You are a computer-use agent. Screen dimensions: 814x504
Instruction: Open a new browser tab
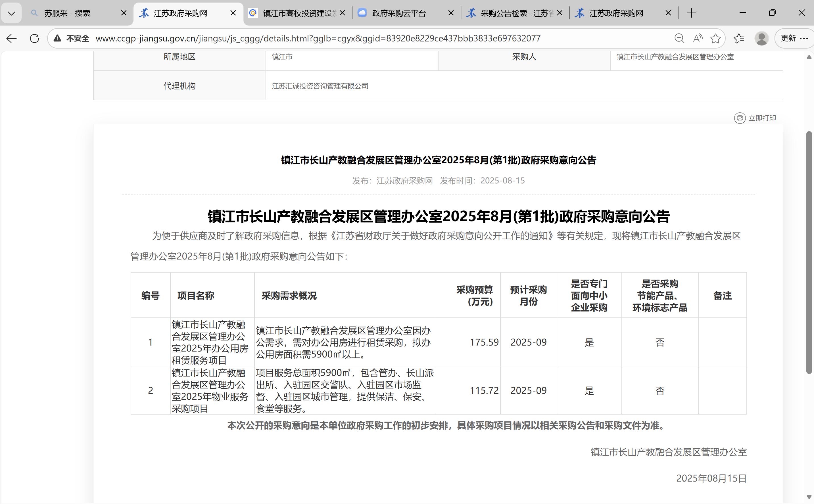click(x=691, y=13)
